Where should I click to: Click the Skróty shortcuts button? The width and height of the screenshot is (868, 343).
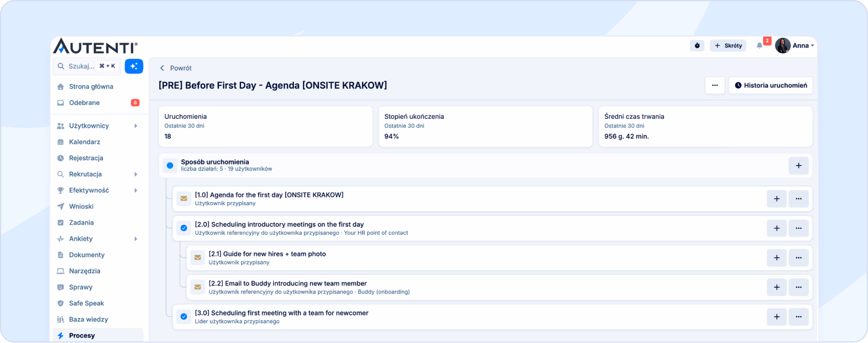pyautogui.click(x=728, y=46)
